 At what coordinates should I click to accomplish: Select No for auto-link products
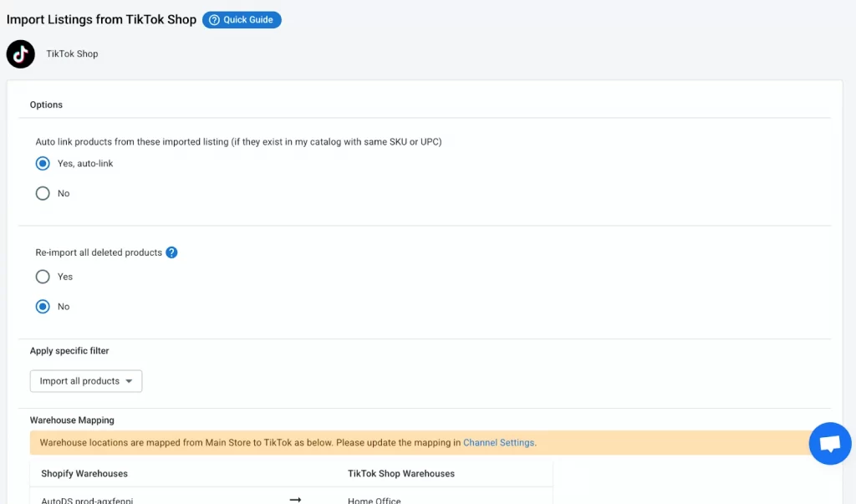43,193
